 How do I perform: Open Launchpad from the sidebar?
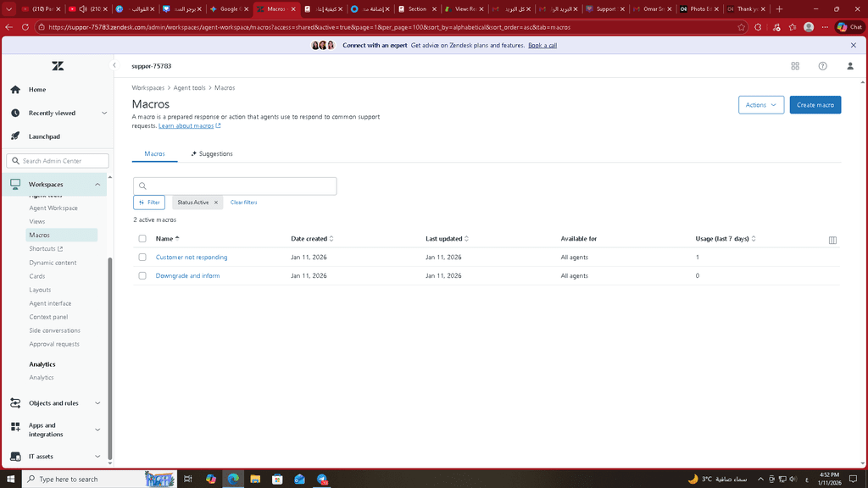[44, 136]
